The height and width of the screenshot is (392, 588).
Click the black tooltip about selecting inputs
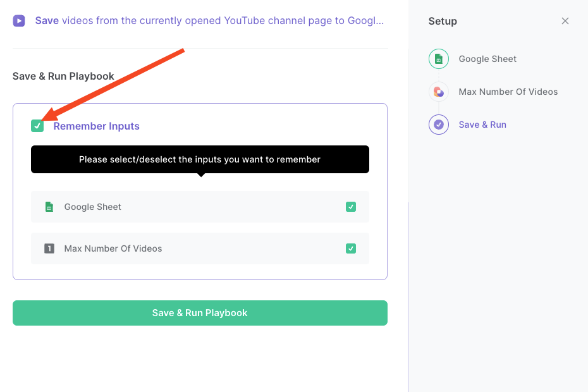pyautogui.click(x=200, y=159)
